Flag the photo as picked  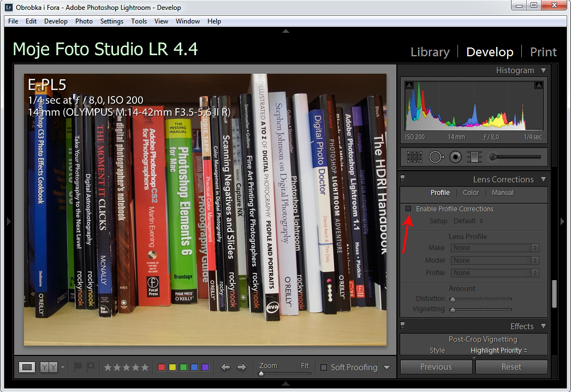[x=79, y=367]
